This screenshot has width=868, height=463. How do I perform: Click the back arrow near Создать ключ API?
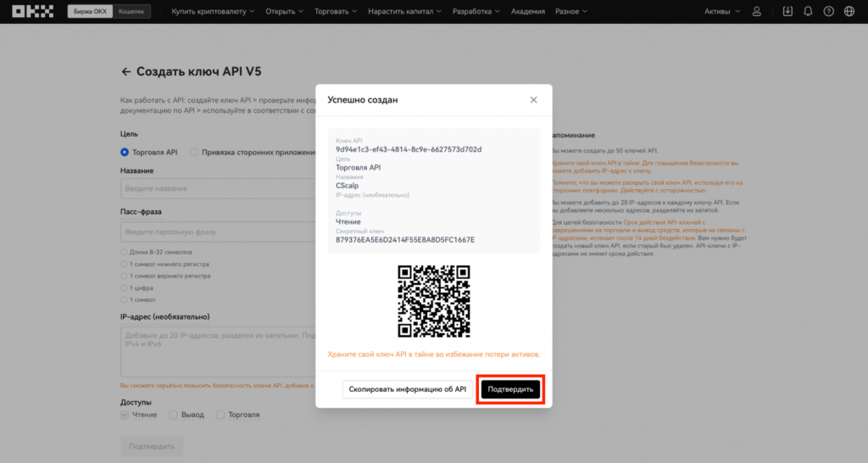tap(126, 72)
